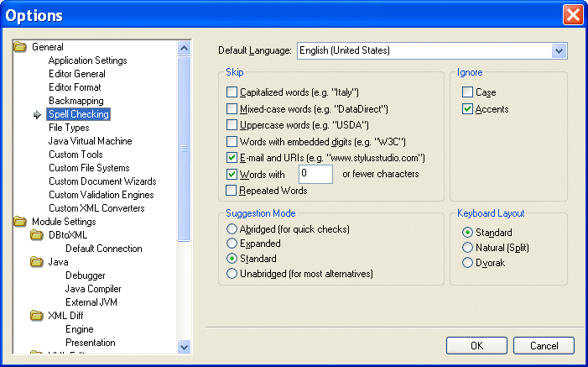This screenshot has height=367, width=588.
Task: Open the Default Language dropdown
Action: tap(560, 51)
